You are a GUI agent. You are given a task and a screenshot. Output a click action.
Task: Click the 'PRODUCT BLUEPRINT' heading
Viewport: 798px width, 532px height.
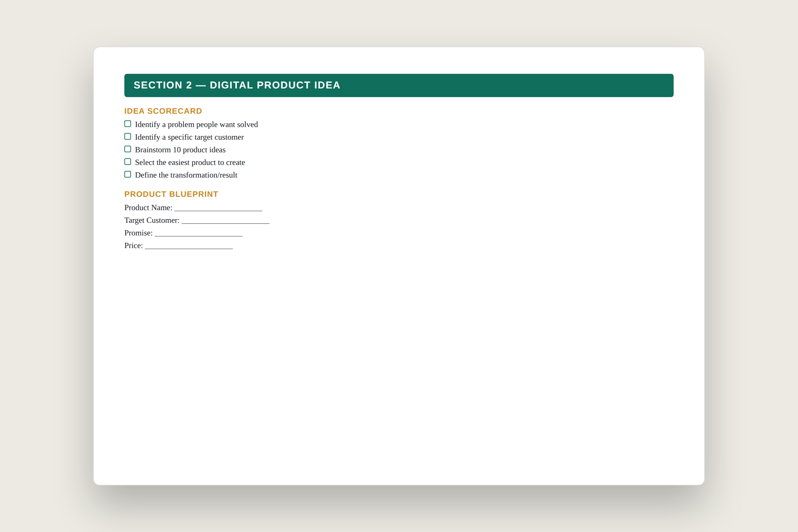(x=171, y=194)
